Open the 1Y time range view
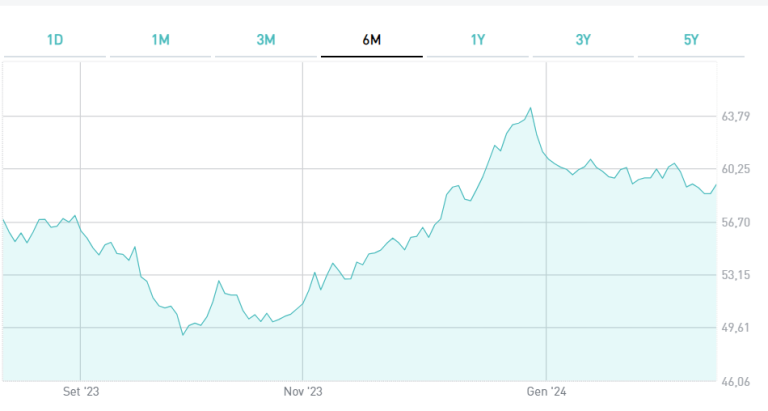 coord(478,40)
